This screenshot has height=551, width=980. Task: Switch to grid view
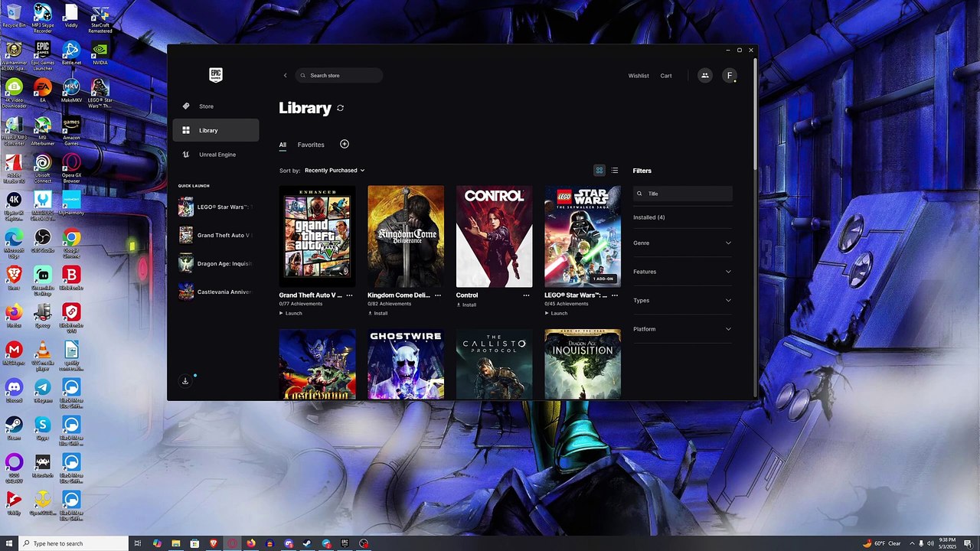(599, 171)
